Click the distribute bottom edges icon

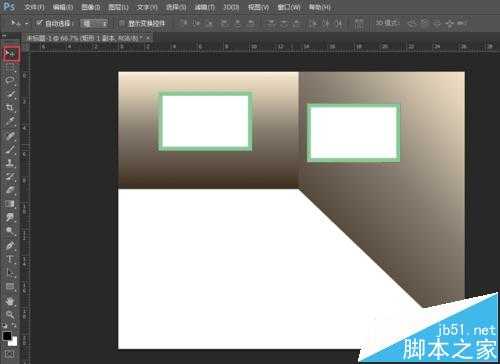pos(297,23)
